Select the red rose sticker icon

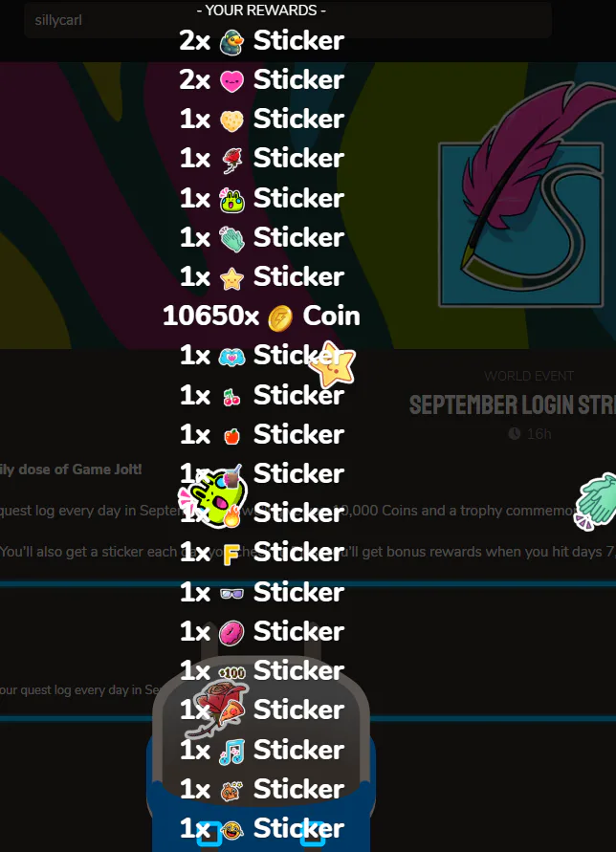[231, 160]
